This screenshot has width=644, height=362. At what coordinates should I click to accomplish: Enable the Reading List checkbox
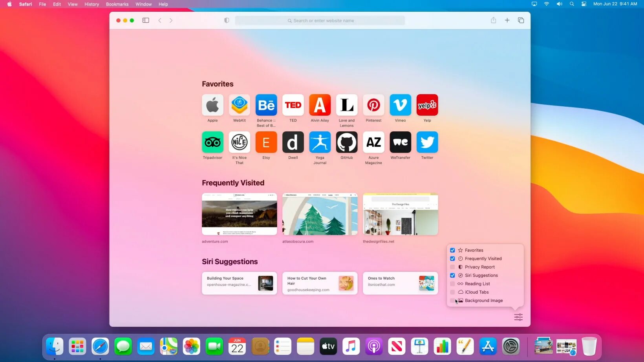click(x=452, y=284)
